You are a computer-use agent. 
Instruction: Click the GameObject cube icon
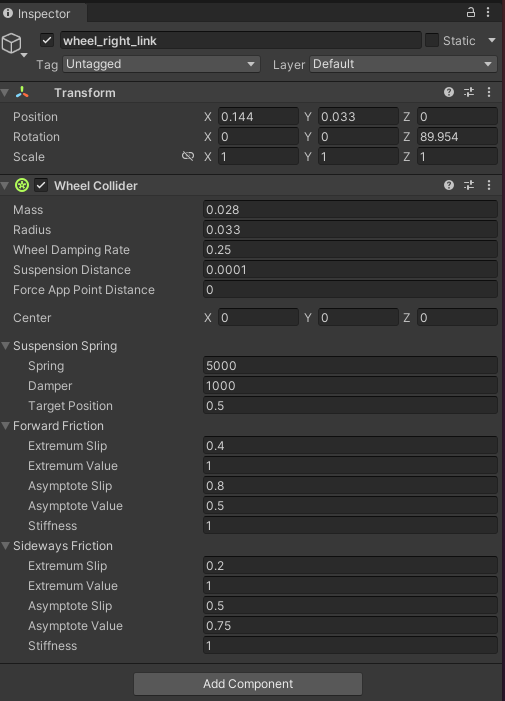pyautogui.click(x=12, y=43)
